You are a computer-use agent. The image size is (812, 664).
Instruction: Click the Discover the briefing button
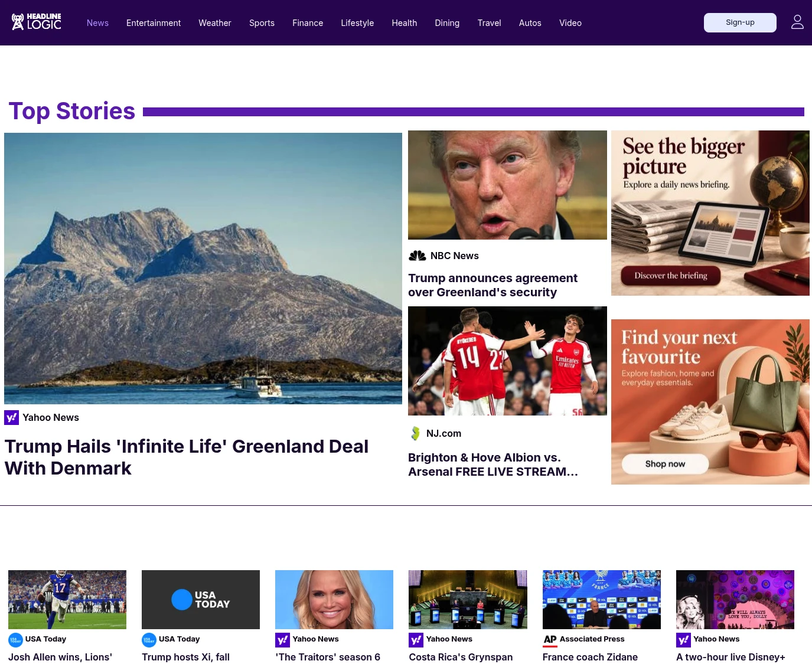tap(671, 276)
